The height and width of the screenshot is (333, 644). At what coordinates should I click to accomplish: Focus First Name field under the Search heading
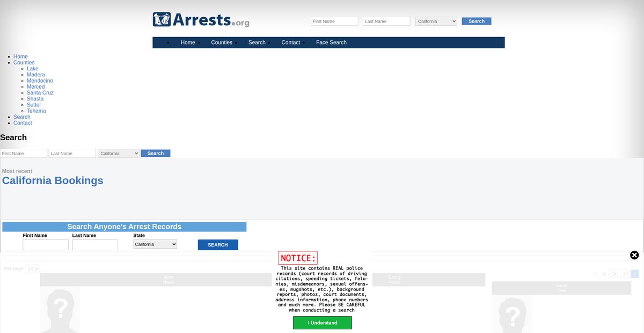pos(24,154)
